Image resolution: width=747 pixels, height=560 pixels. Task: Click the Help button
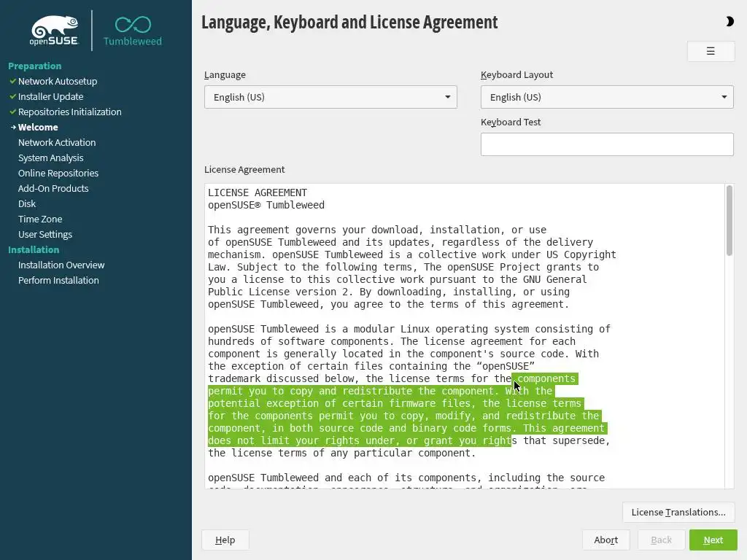[x=225, y=540]
